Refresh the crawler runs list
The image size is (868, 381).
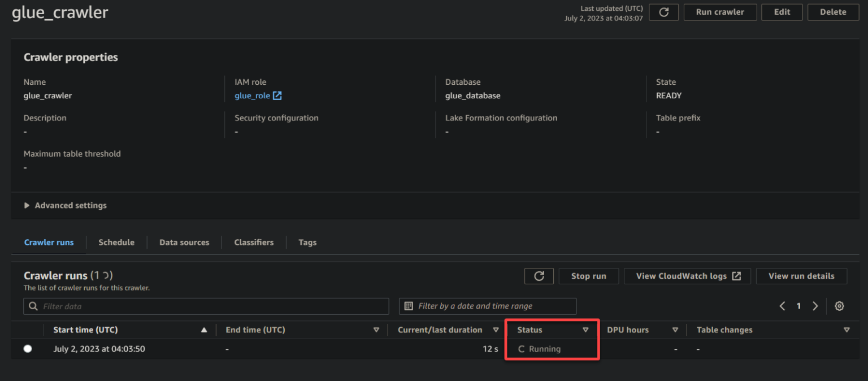pyautogui.click(x=539, y=276)
